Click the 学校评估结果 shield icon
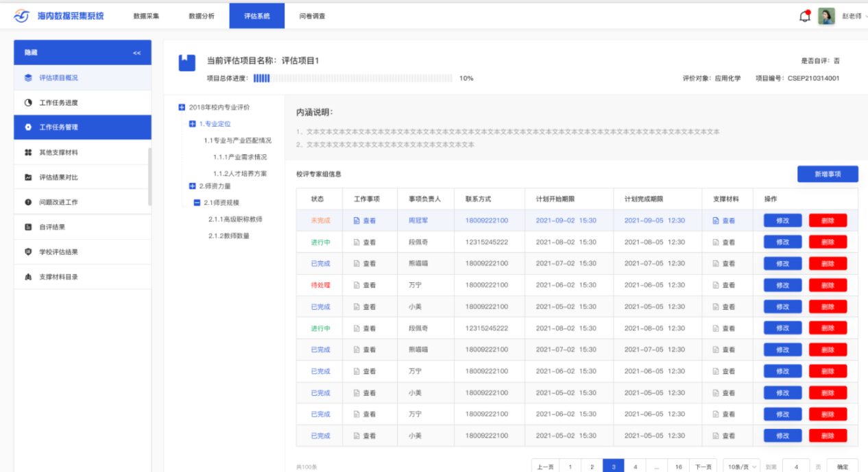 click(x=28, y=252)
